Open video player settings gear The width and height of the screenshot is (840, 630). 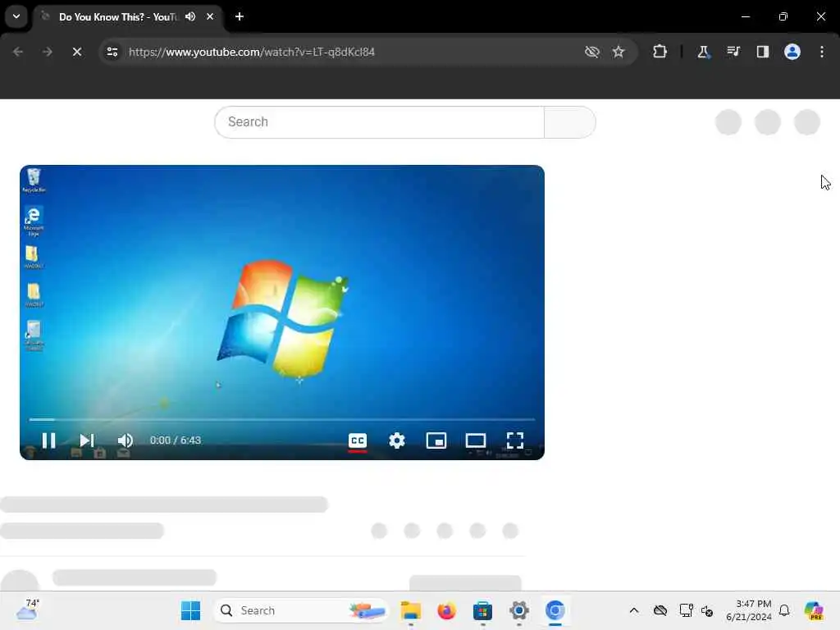click(397, 441)
